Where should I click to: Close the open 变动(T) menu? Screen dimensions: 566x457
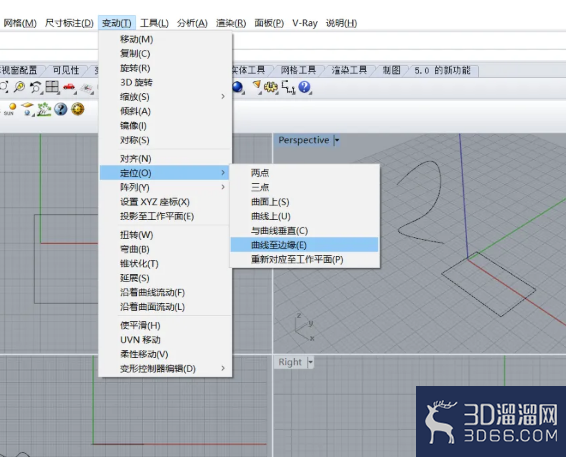[x=117, y=23]
